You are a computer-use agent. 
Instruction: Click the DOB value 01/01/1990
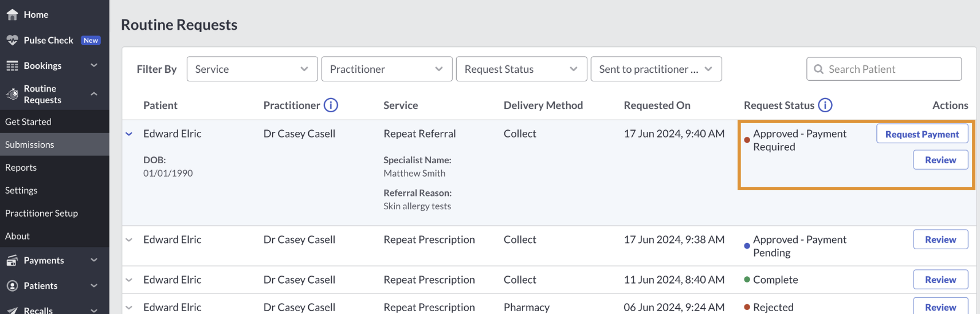coord(168,173)
